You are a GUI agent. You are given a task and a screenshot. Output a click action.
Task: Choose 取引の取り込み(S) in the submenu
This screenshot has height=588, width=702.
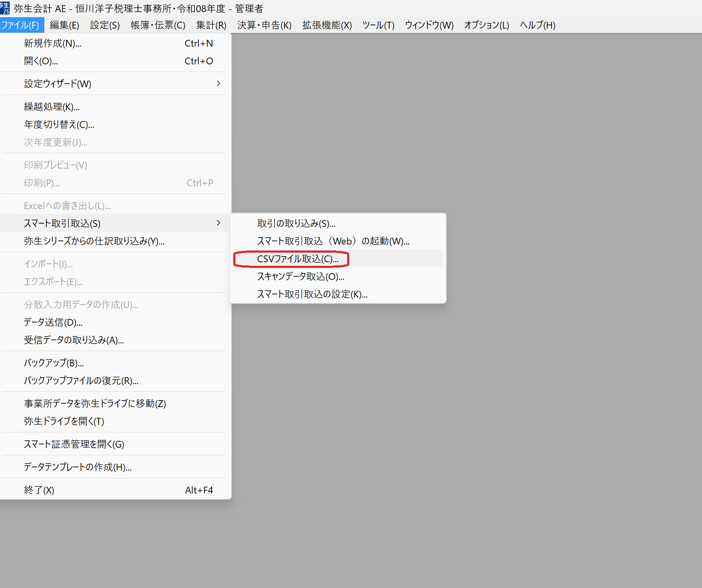click(x=296, y=223)
